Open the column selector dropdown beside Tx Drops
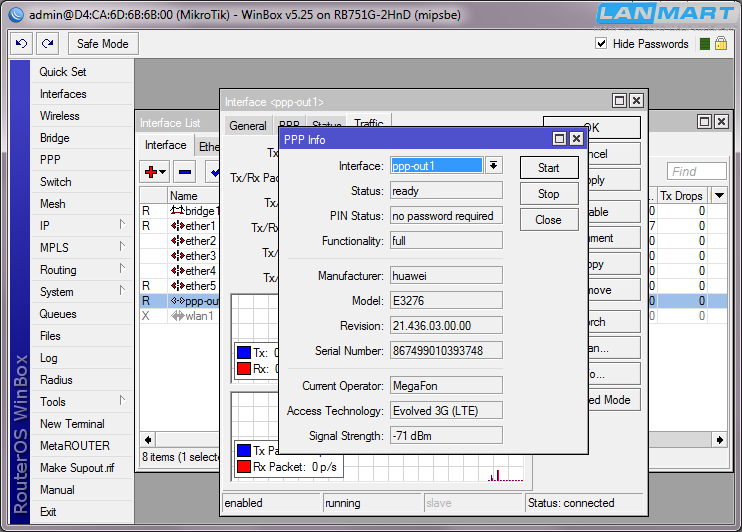 point(719,195)
